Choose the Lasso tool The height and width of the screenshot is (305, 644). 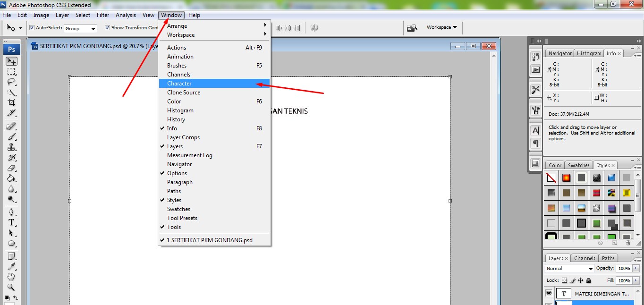point(11,82)
